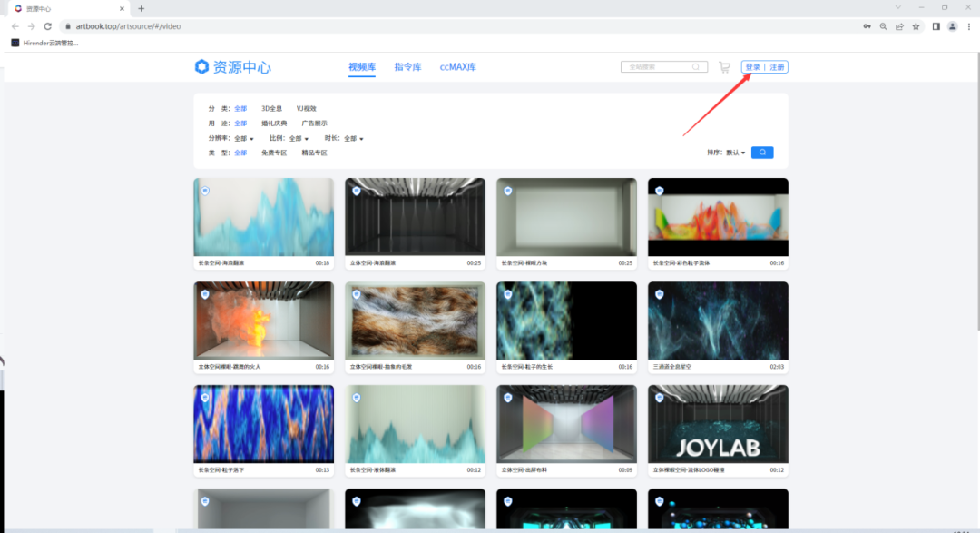This screenshot has width=980, height=533.
Task: Click the shield badge on dark hall 立体空间 00:25 card
Action: tap(357, 191)
